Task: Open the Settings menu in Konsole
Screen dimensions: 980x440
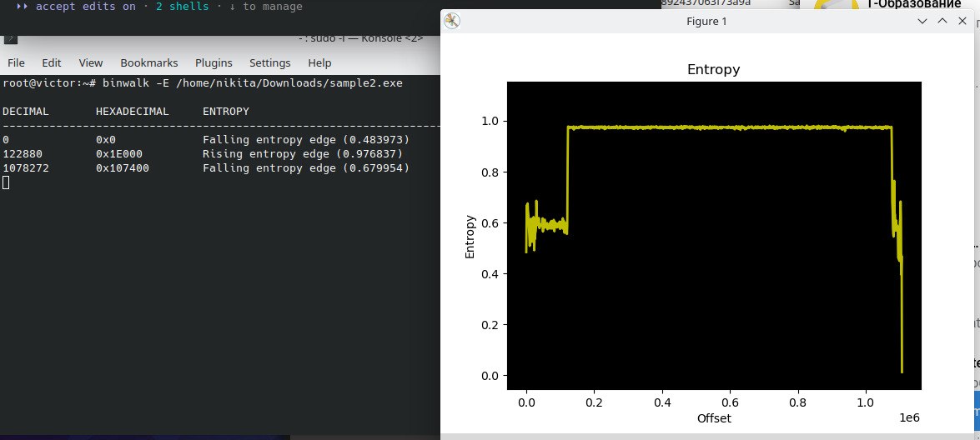Action: (270, 63)
